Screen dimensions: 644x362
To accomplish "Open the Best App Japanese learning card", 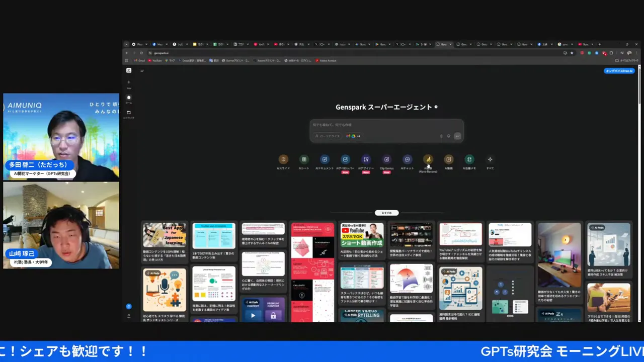I will pyautogui.click(x=164, y=243).
